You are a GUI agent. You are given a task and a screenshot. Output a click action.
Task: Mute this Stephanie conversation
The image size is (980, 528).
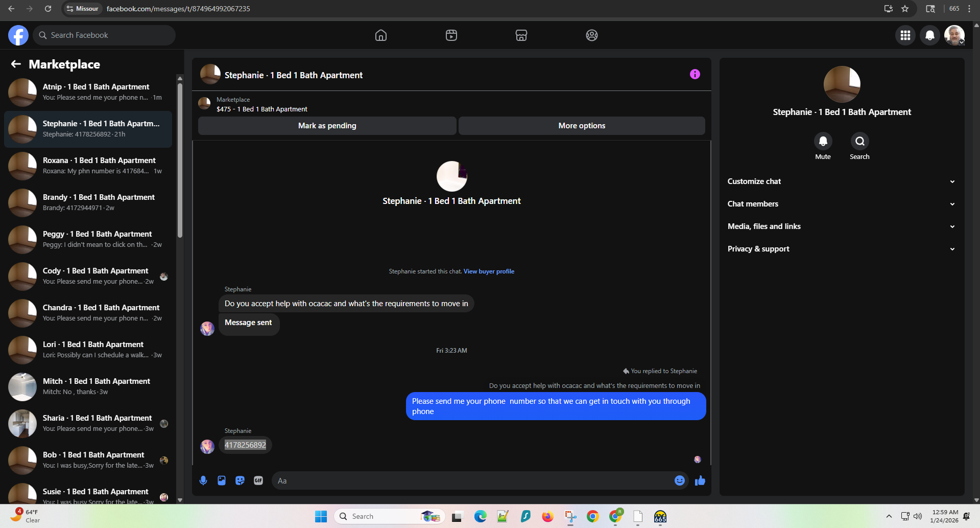click(x=823, y=141)
